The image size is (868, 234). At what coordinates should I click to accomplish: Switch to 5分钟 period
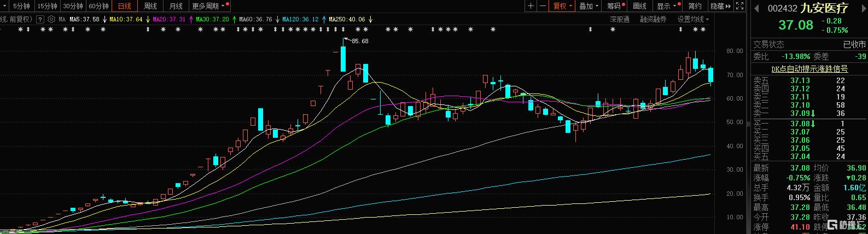pos(21,6)
